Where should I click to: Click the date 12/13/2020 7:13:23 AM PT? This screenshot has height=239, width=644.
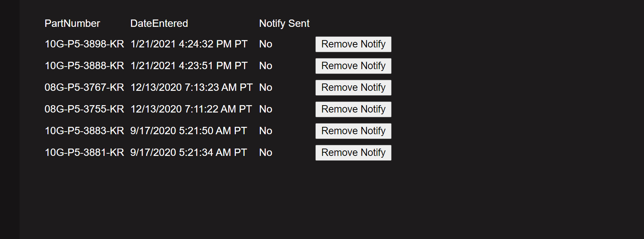click(191, 88)
